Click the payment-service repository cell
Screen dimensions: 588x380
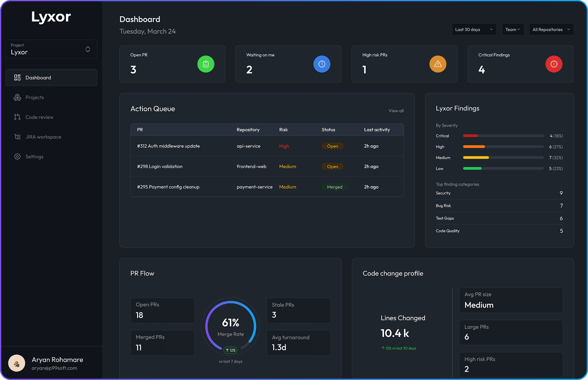pyautogui.click(x=255, y=187)
